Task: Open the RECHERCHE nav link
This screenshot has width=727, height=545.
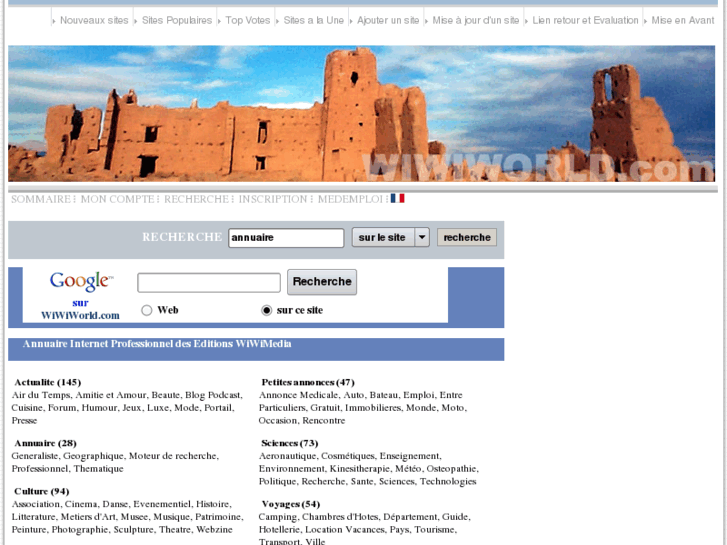Action: point(197,199)
